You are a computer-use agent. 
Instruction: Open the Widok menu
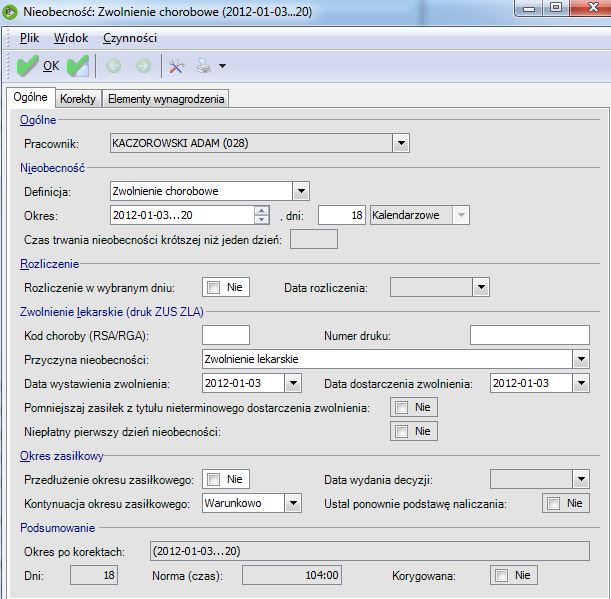tap(71, 38)
